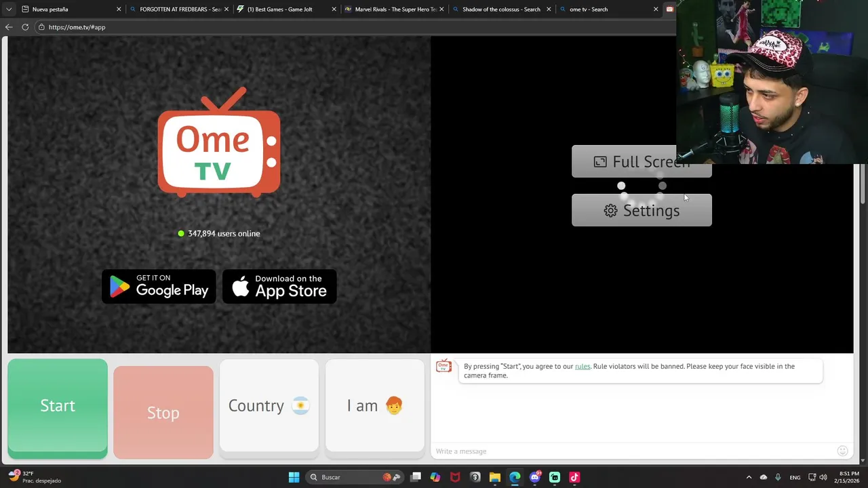868x488 pixels.
Task: Switch to Marvel Rivals tab
Action: pyautogui.click(x=393, y=9)
